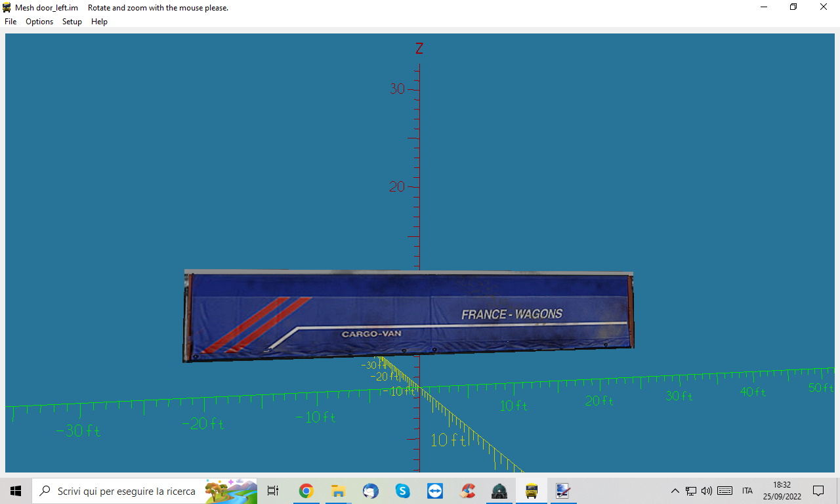Click the taskbar search box

[144, 491]
